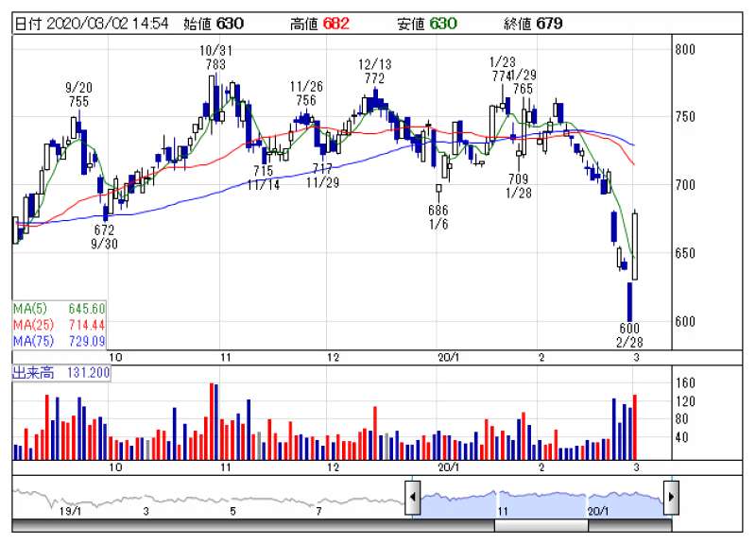The width and height of the screenshot is (756, 543).
Task: Click the MA(5) legend value 645.60
Action: click(x=87, y=309)
